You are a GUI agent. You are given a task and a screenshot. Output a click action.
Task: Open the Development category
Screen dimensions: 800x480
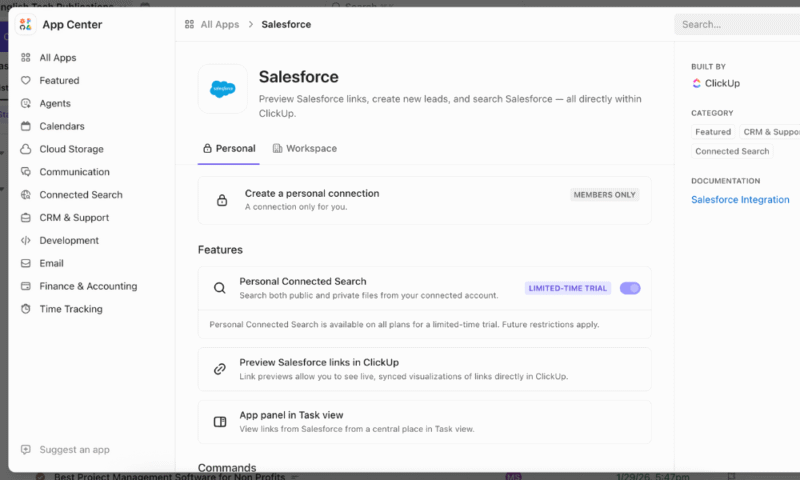69,240
